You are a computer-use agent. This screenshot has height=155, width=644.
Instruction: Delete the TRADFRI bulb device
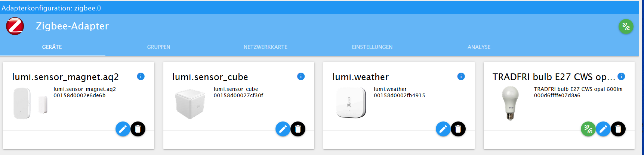click(618, 129)
